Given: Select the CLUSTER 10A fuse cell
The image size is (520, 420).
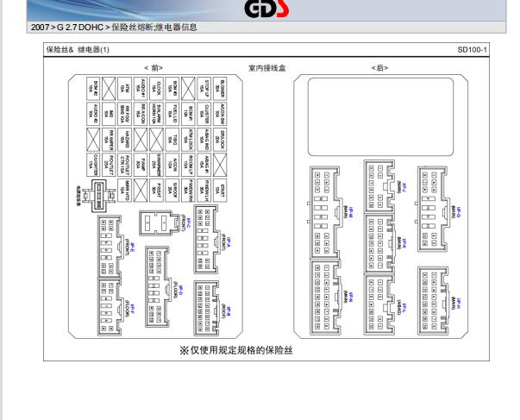Looking at the screenshot, I should [204, 114].
